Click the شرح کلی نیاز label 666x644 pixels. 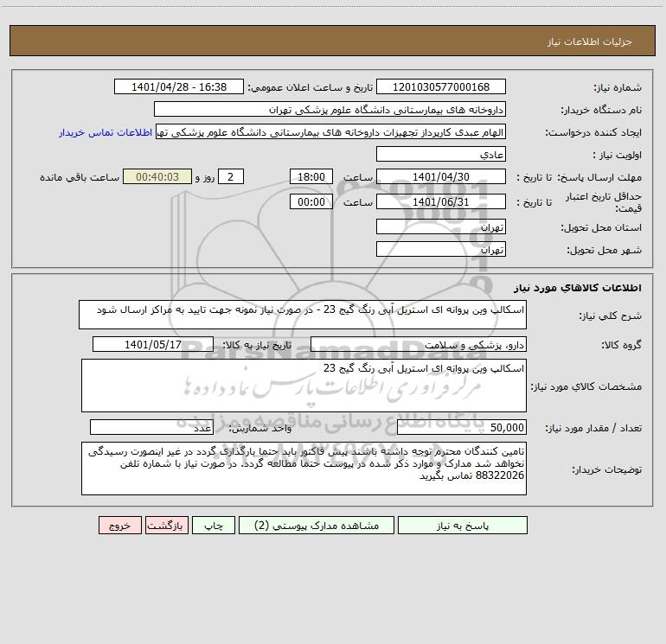pyautogui.click(x=611, y=316)
